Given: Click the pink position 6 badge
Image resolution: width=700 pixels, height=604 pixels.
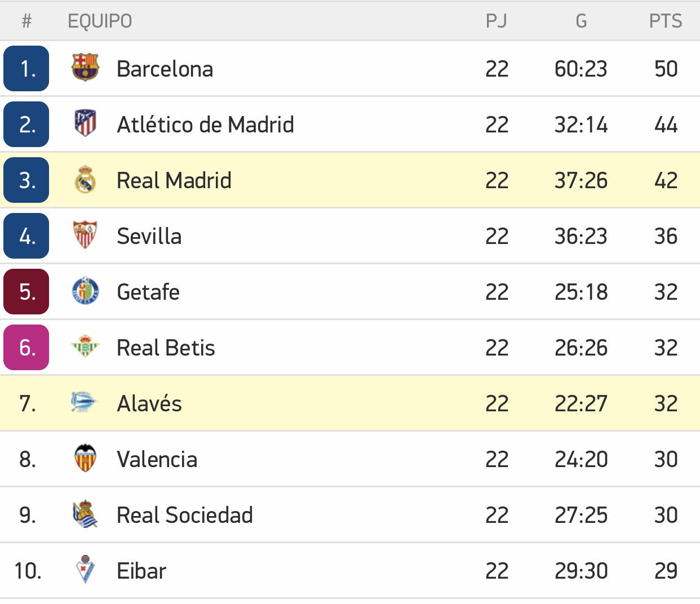Looking at the screenshot, I should pyautogui.click(x=26, y=348).
